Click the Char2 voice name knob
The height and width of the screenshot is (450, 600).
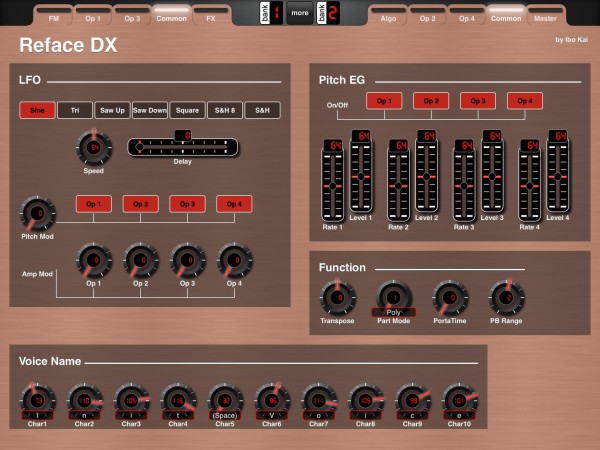85,399
